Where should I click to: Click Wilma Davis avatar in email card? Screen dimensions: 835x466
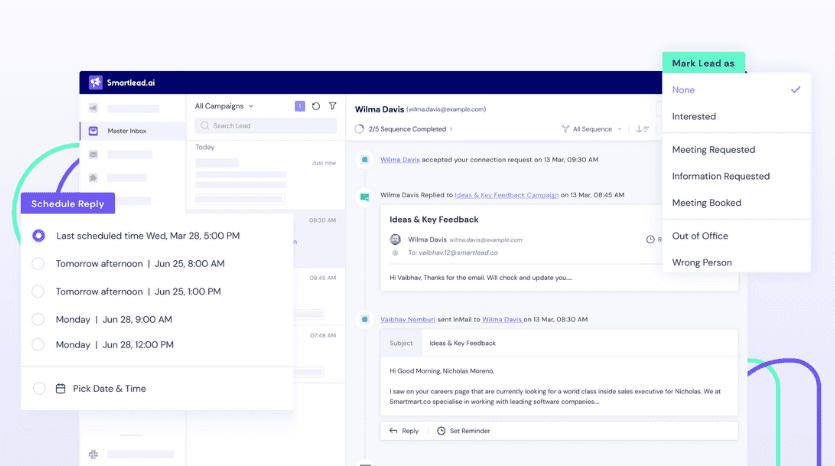(x=395, y=240)
